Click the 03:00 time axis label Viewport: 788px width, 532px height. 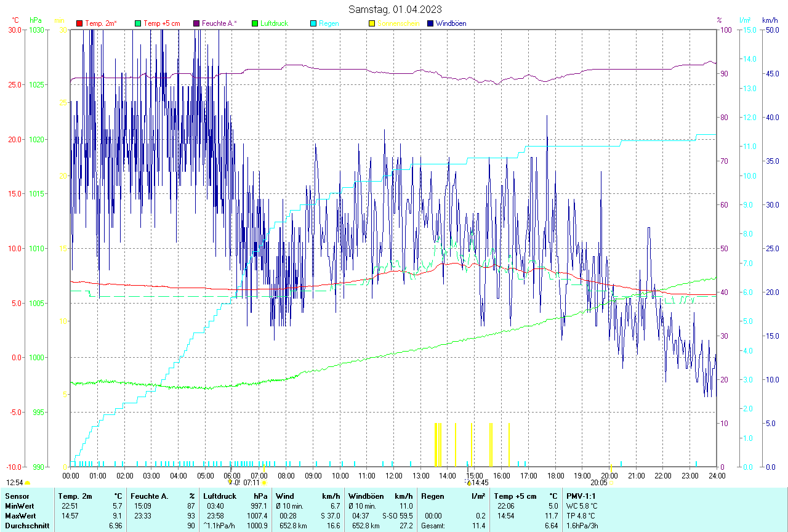tap(151, 475)
